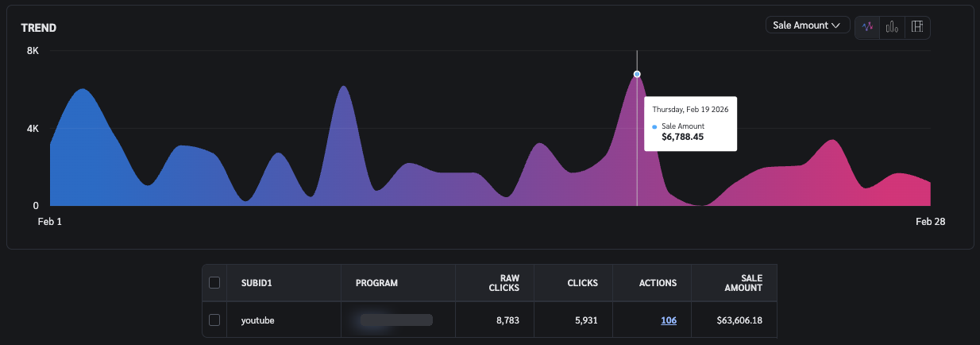Screen dimensions: 980x345
Task: Open the Sale Amount metric dropdown
Action: pyautogui.click(x=808, y=25)
